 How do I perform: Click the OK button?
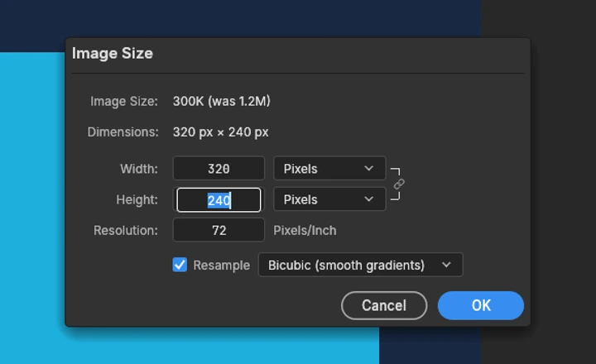pos(481,305)
